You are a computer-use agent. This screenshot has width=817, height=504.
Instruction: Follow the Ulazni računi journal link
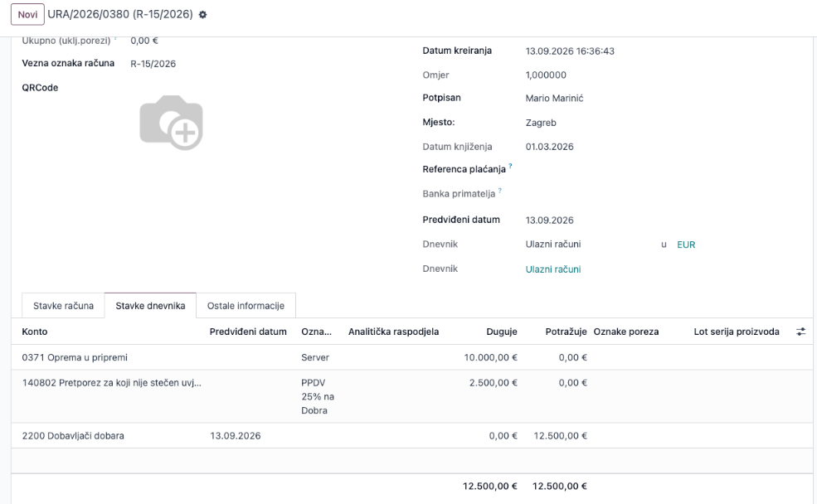pyautogui.click(x=553, y=269)
